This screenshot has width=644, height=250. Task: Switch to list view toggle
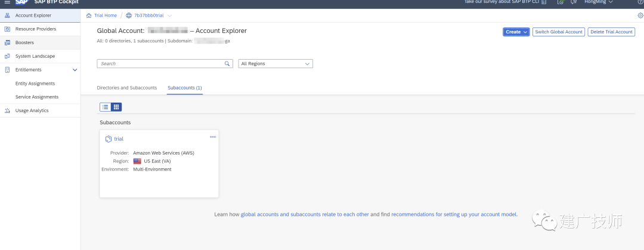106,107
